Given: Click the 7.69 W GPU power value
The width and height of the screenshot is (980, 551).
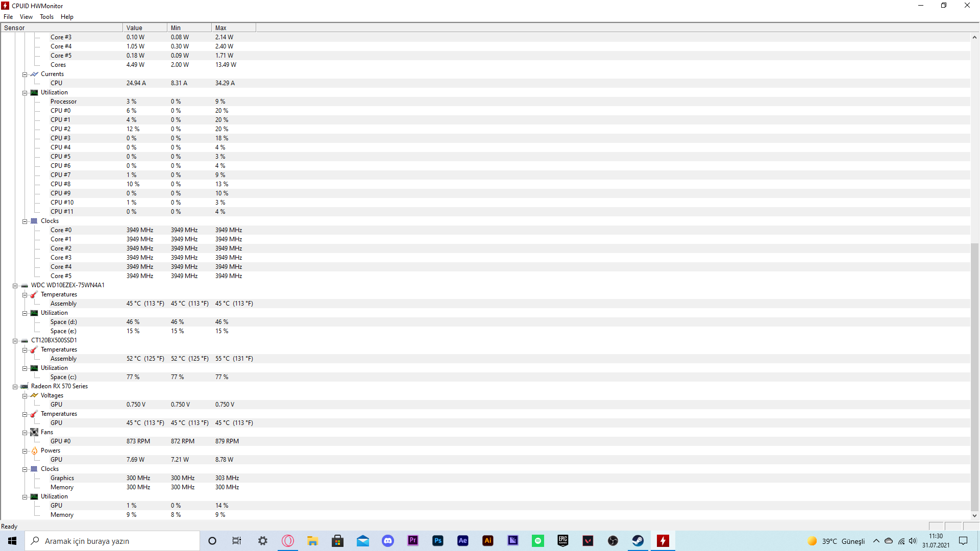Looking at the screenshot, I should tap(135, 460).
